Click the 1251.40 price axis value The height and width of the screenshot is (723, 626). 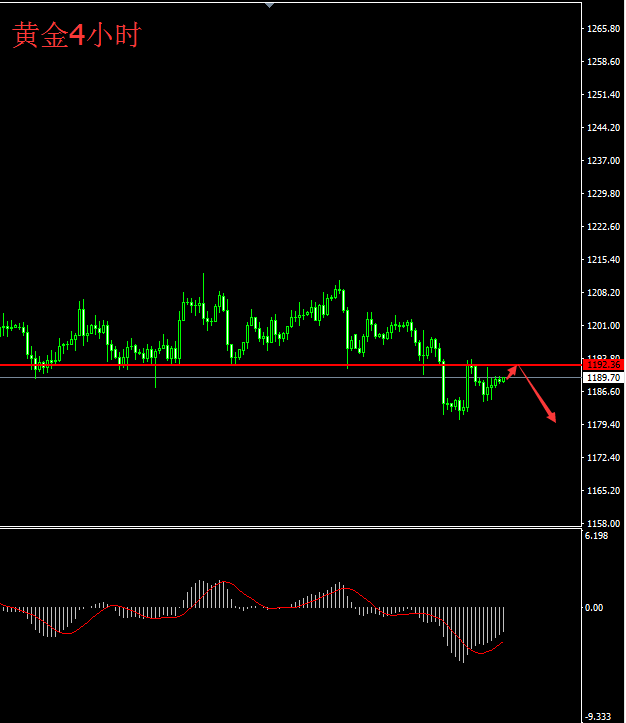[603, 95]
